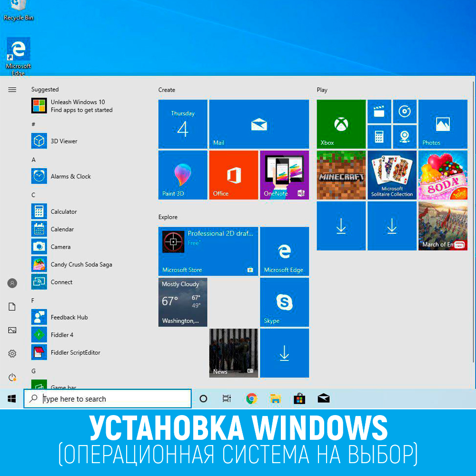The image size is (476, 476).
Task: Open File Explorer from taskbar
Action: click(x=275, y=398)
